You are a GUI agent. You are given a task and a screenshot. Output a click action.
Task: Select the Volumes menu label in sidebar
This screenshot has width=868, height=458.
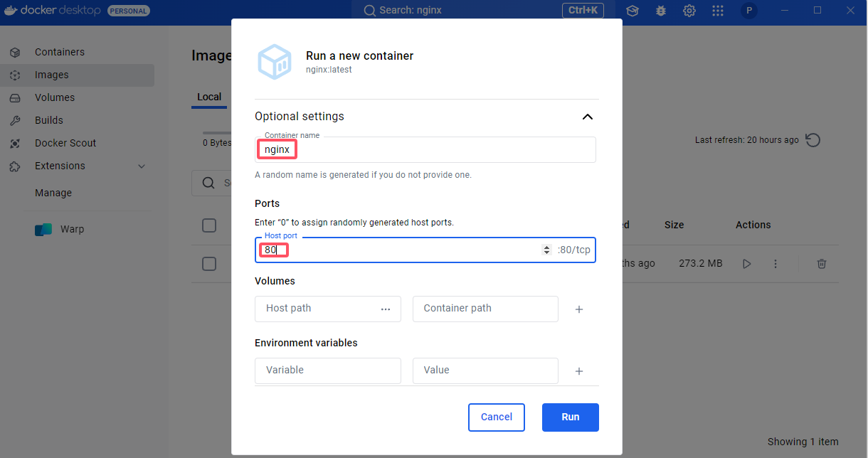(55, 97)
